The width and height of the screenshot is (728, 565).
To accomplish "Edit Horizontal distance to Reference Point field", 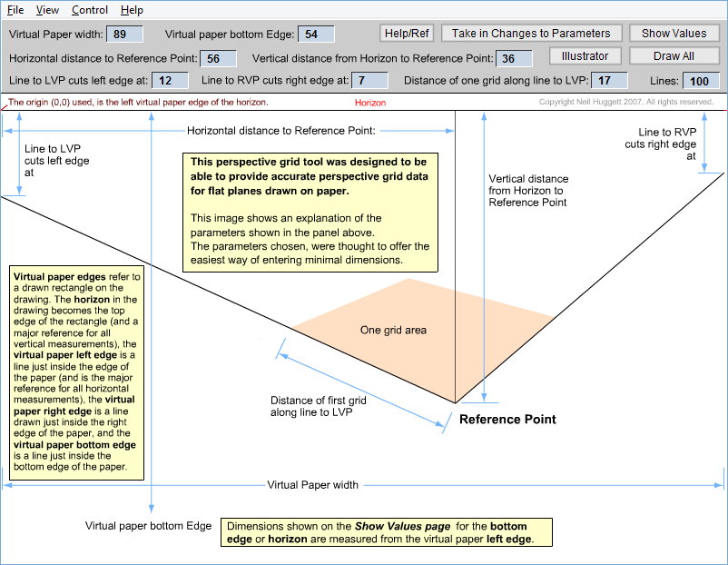I will coord(218,58).
